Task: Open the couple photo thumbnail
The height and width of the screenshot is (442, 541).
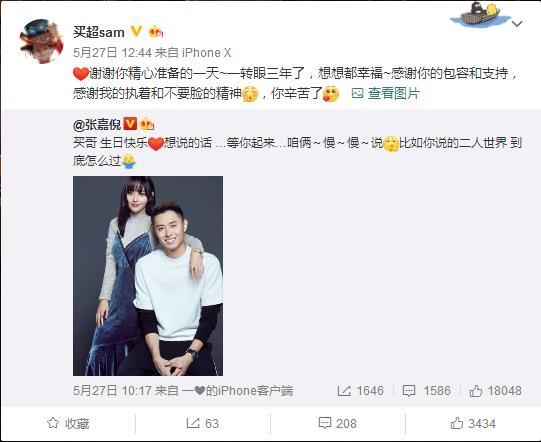Action: 148,276
